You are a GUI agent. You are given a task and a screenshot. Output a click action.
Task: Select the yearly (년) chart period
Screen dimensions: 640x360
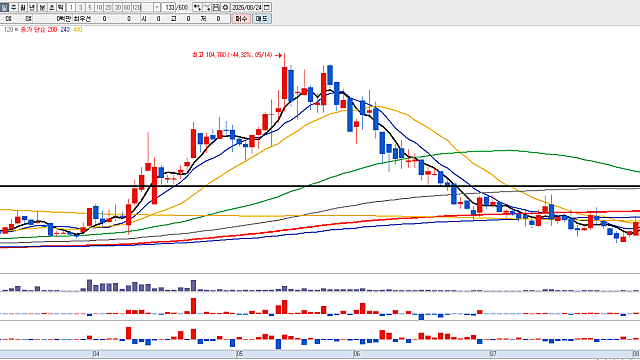click(32, 7)
